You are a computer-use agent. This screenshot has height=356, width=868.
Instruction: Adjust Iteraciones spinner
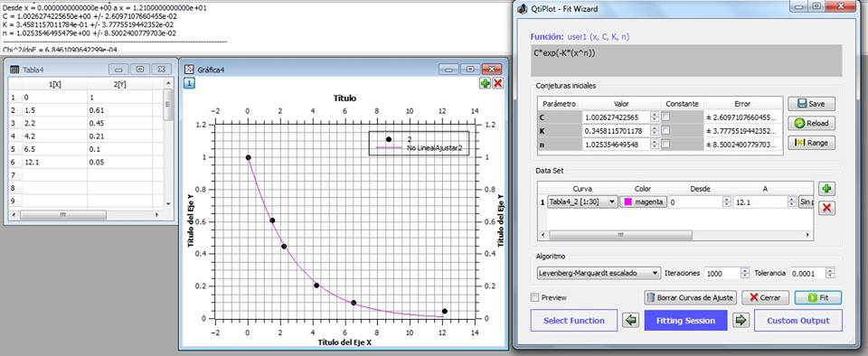[x=744, y=273]
